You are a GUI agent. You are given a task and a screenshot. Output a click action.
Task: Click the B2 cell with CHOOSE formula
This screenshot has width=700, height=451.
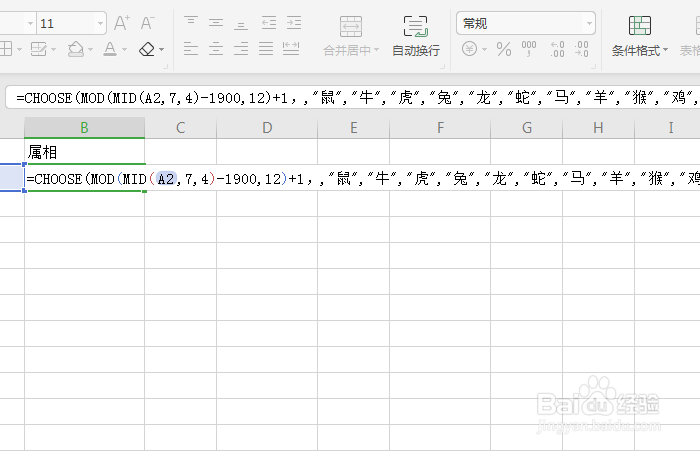(84, 178)
